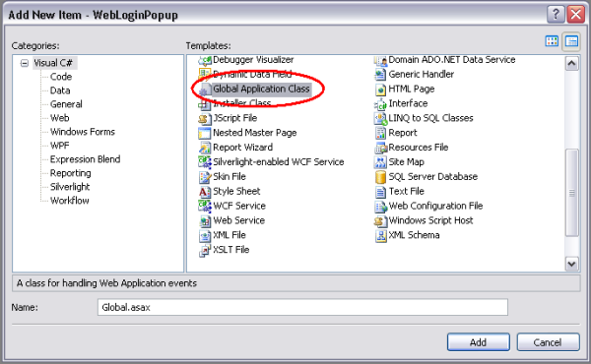
Task: Click the LINQ to SQL Classes icon
Action: [380, 119]
